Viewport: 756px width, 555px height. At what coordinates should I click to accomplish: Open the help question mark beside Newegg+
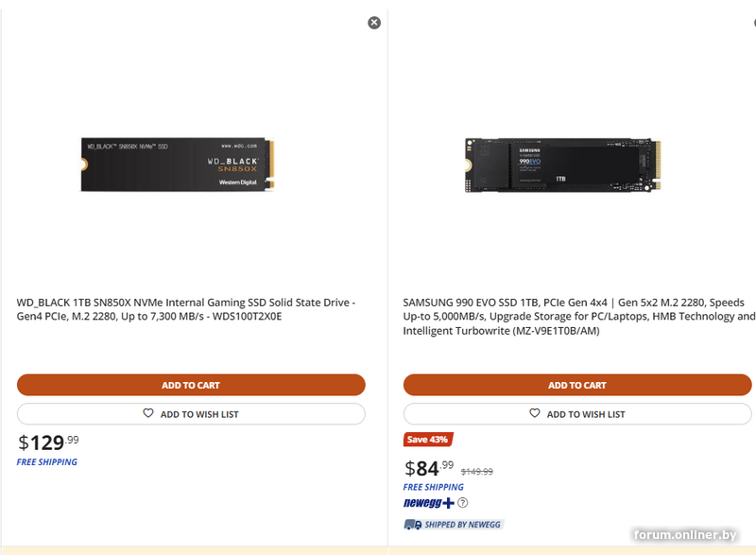[x=463, y=503]
